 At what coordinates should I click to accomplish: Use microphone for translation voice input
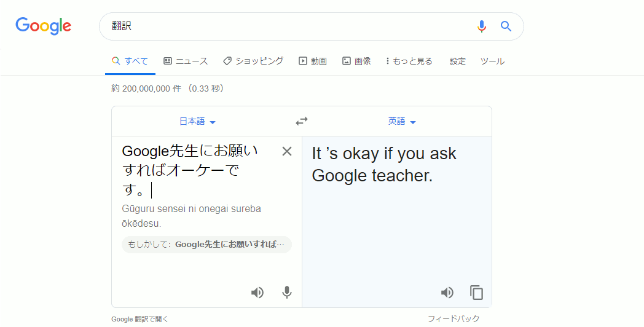click(x=286, y=293)
